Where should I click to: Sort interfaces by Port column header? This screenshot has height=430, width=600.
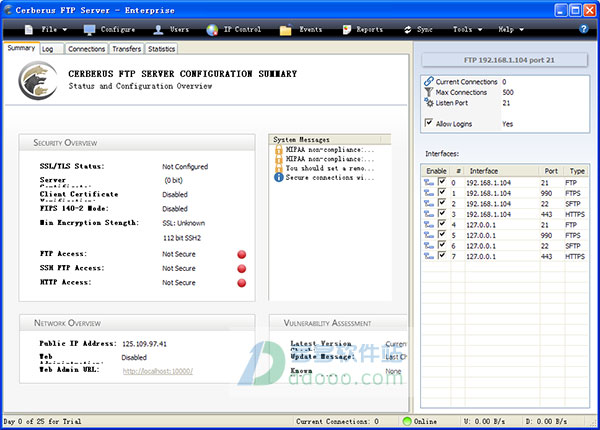click(551, 171)
